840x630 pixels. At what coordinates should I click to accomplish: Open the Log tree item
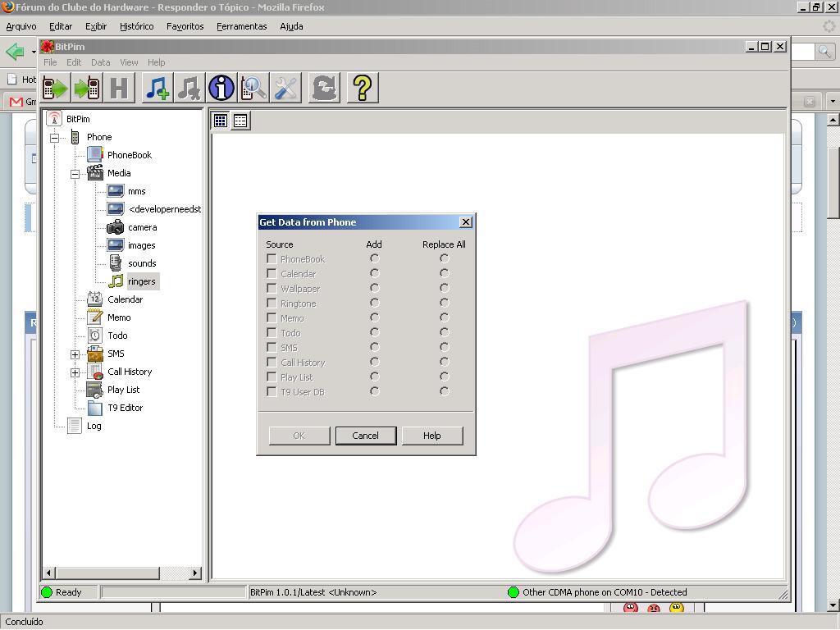tap(94, 426)
